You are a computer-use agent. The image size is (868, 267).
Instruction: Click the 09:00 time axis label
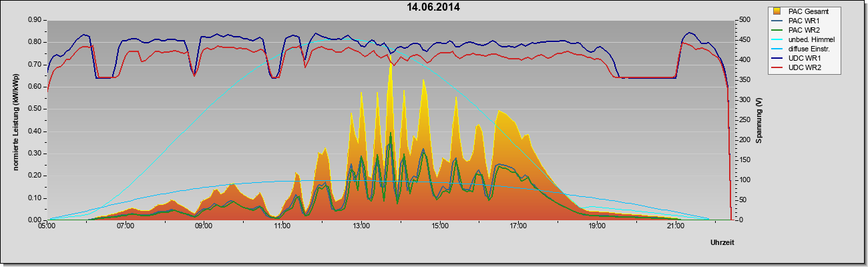(x=204, y=226)
